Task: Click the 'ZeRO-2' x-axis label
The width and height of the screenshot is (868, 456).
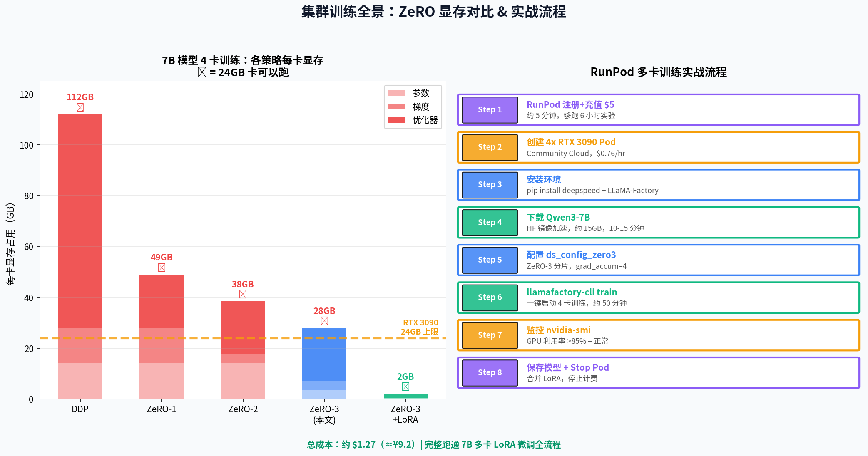Action: 243,409
